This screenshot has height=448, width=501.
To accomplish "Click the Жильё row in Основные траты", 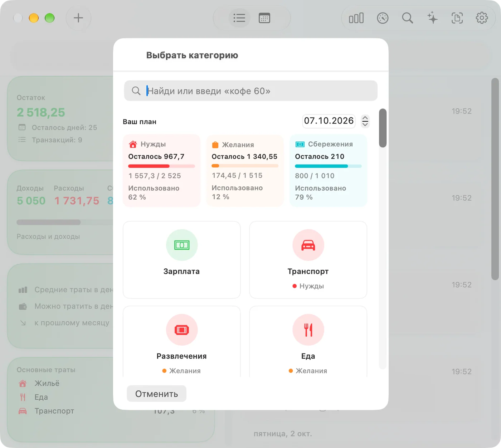I will pos(39,384).
